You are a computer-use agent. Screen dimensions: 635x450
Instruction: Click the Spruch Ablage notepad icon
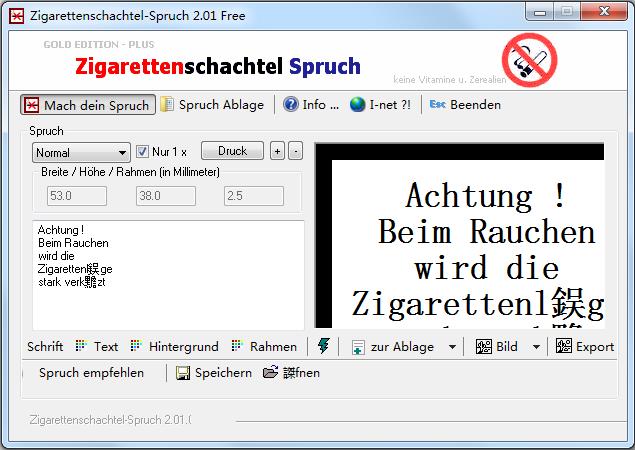(x=167, y=105)
